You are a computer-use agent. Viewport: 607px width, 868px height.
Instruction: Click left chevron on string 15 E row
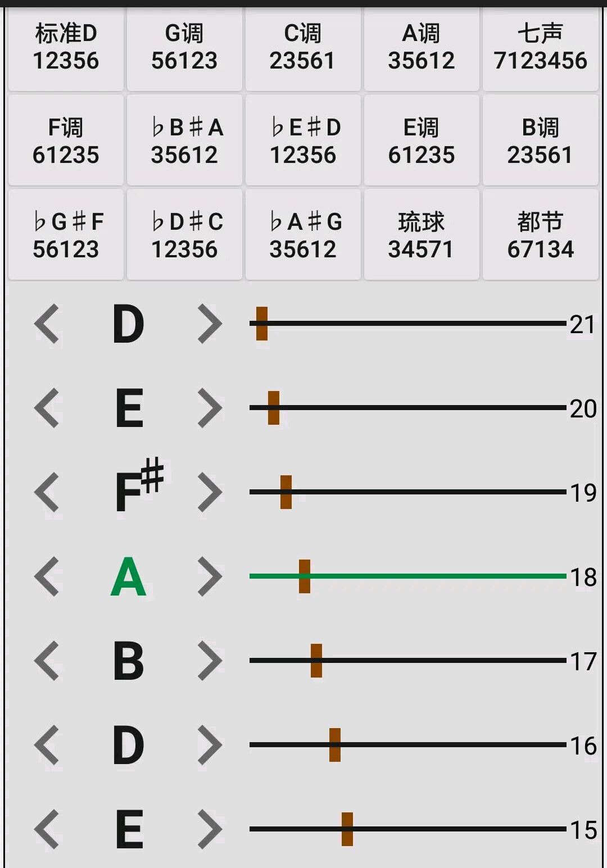pyautogui.click(x=47, y=829)
